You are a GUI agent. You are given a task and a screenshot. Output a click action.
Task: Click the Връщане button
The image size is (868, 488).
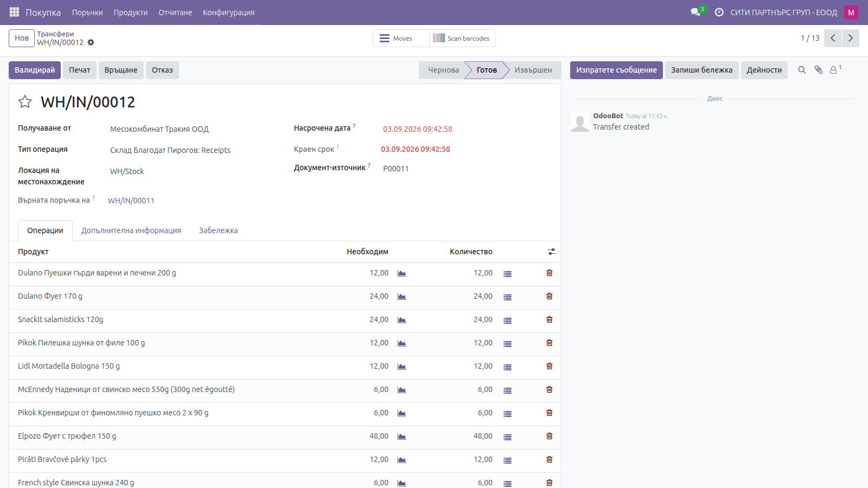point(121,70)
